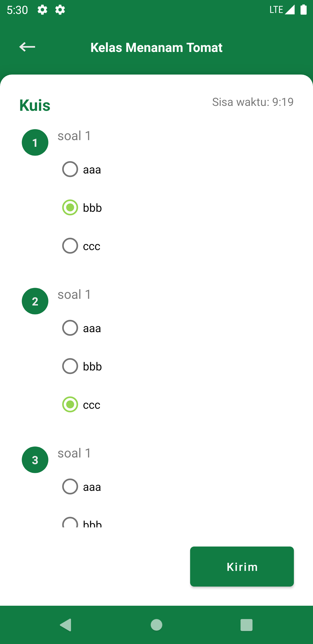Submit the quiz with Kirim button
Image resolution: width=313 pixels, height=644 pixels.
[242, 567]
